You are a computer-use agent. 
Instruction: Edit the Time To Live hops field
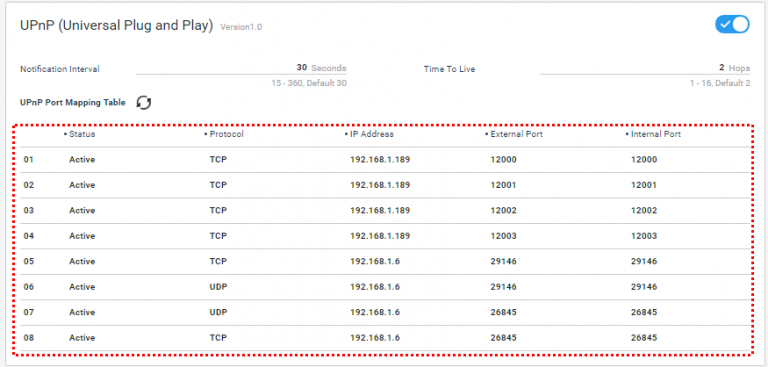pos(645,69)
